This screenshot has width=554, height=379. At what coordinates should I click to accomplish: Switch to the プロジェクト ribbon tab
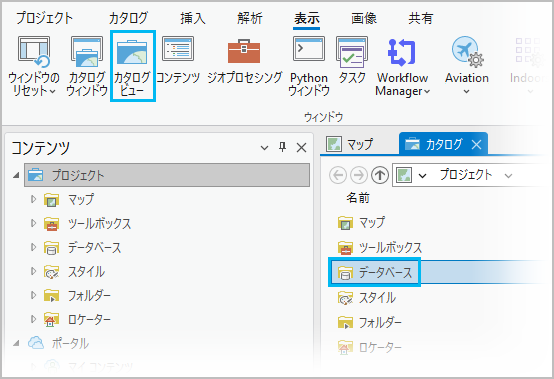tap(45, 18)
